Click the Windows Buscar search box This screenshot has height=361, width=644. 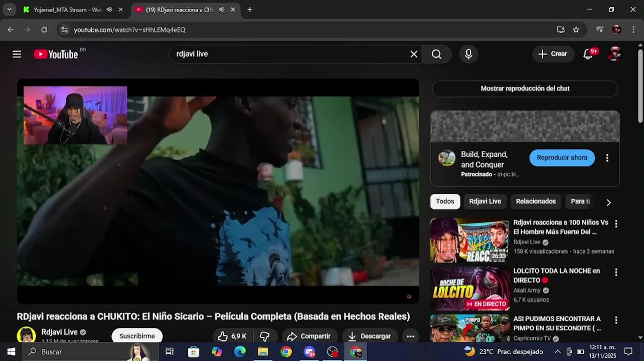(90, 352)
